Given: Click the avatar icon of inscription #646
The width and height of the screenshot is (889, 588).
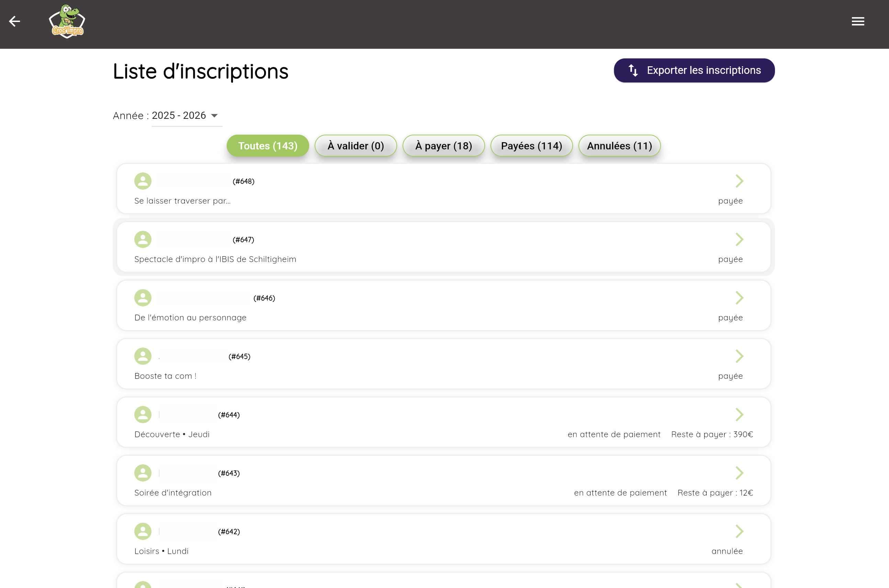Looking at the screenshot, I should 143,298.
